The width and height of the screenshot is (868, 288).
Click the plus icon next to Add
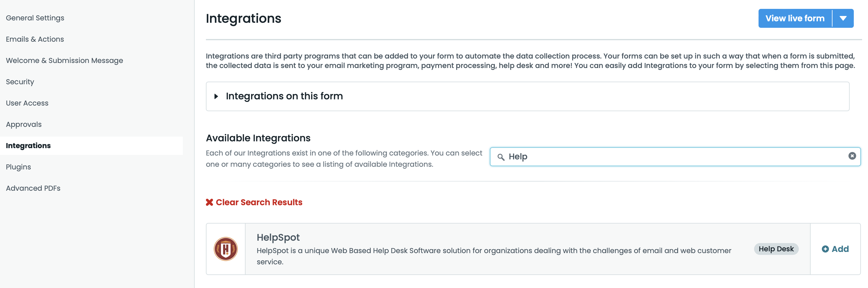[825, 249]
